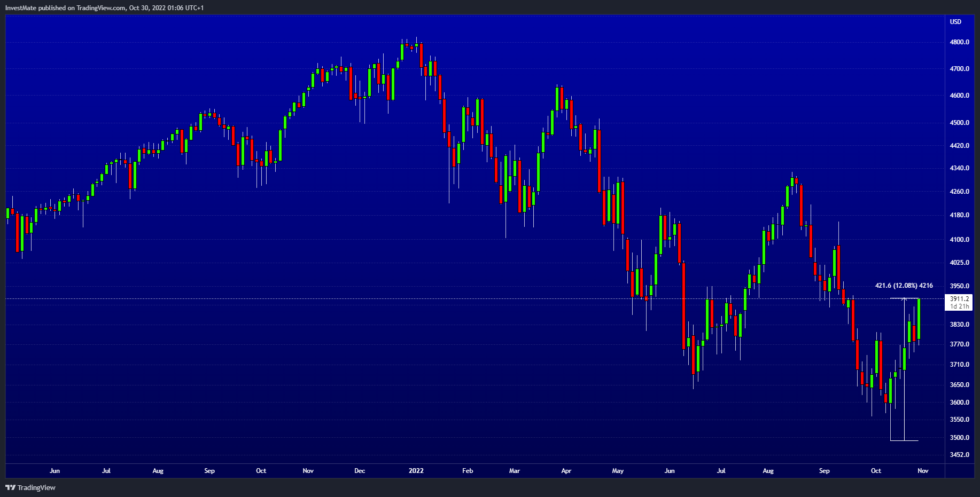Select the 4180.0 price axis label

[x=960, y=215]
